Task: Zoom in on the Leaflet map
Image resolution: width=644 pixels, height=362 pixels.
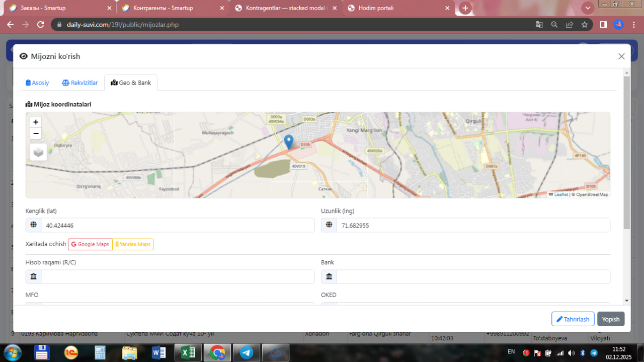Action: (36, 122)
